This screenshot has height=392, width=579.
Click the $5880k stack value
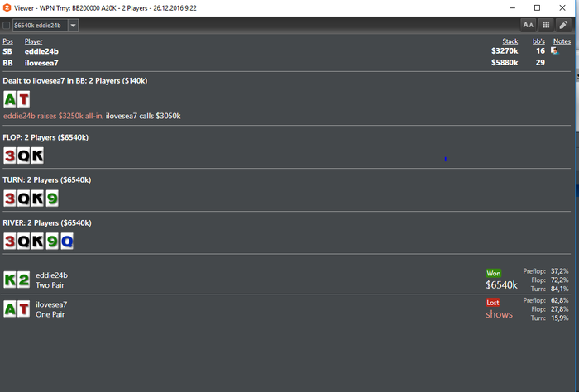(505, 62)
